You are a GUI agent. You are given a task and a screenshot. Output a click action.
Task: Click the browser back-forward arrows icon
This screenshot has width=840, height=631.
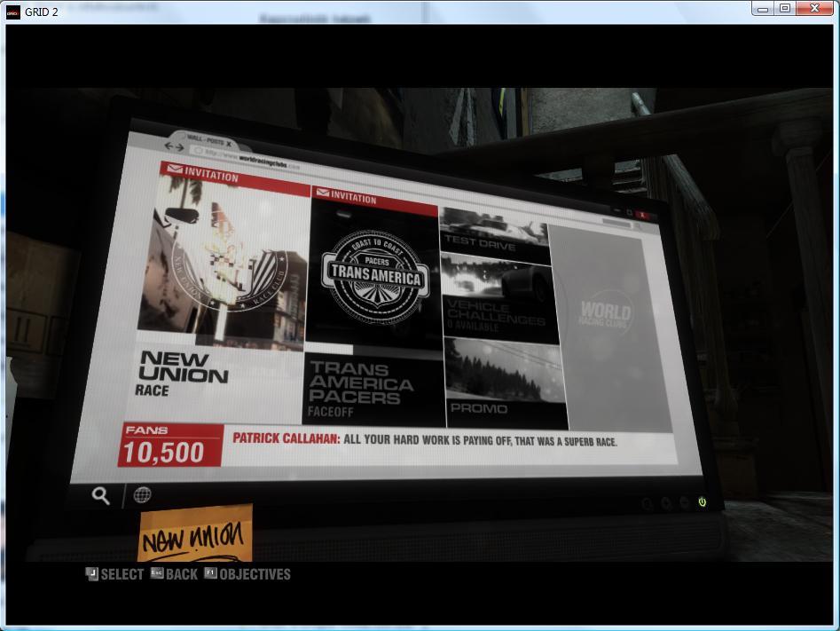coord(174,146)
